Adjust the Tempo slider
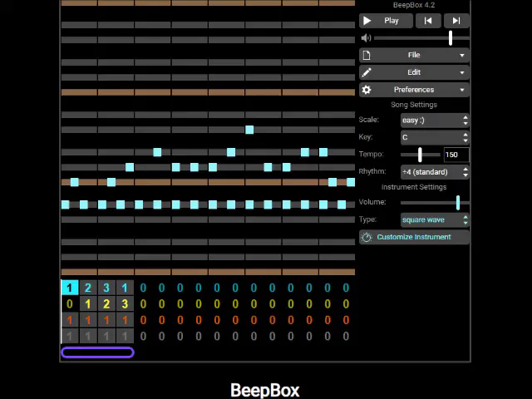The image size is (532, 399). pyautogui.click(x=420, y=155)
